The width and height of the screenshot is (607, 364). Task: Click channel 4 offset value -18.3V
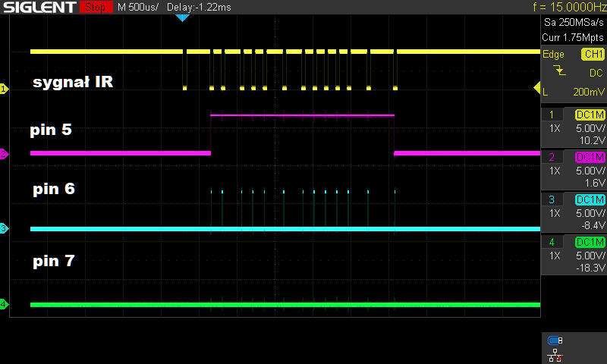pyautogui.click(x=591, y=268)
